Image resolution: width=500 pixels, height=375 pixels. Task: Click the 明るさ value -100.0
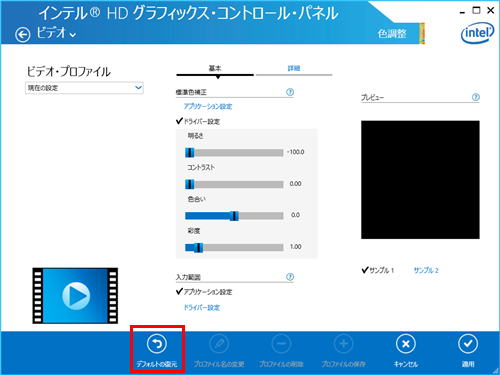(296, 152)
